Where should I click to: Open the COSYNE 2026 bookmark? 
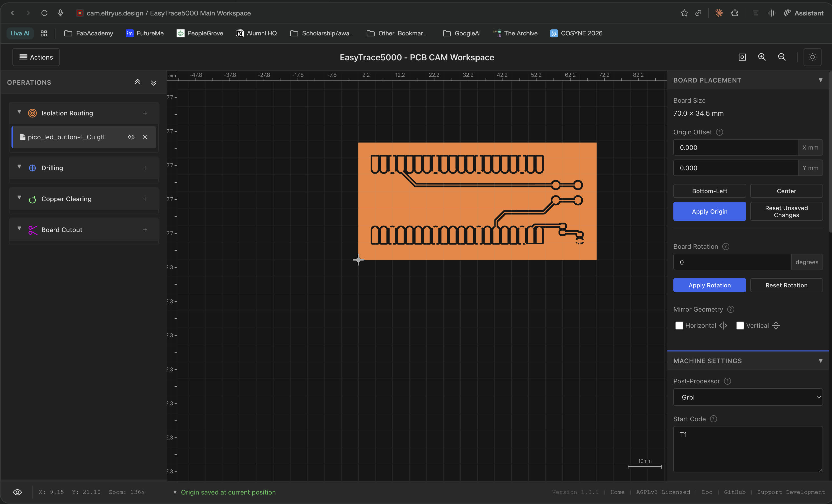coord(576,33)
